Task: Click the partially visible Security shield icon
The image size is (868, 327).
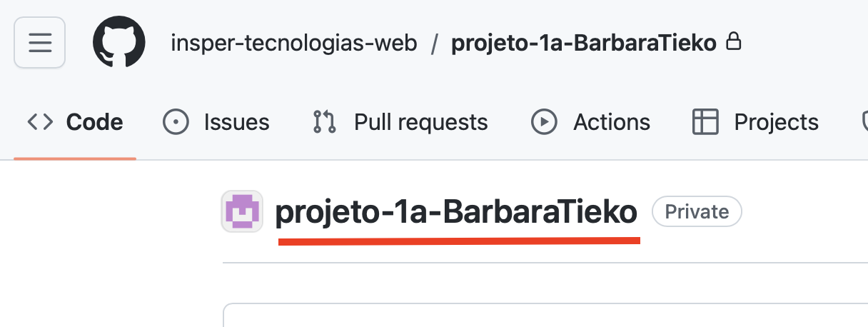Action: 863,122
